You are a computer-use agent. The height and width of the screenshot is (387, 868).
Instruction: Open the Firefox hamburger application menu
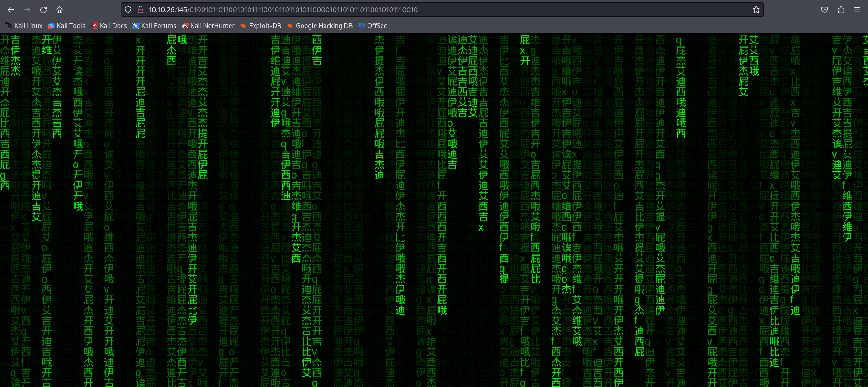click(857, 9)
